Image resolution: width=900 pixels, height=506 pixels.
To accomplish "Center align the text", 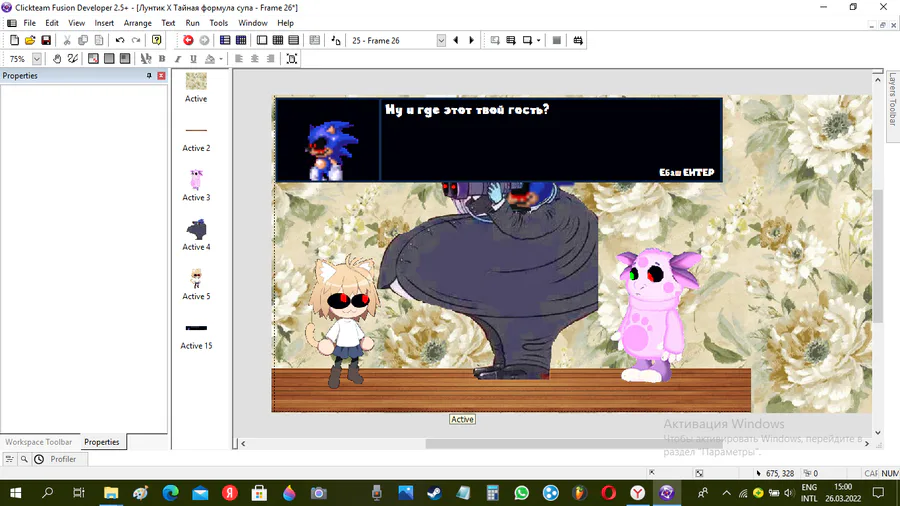I will coord(255,59).
